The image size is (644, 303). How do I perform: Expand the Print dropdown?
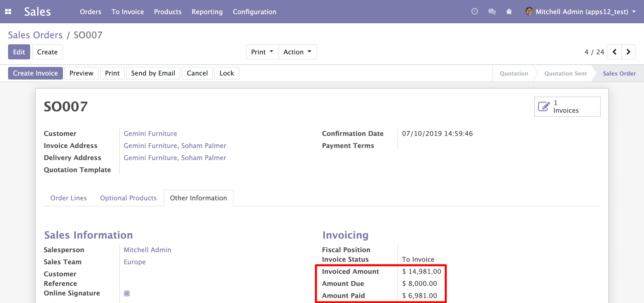click(x=262, y=52)
